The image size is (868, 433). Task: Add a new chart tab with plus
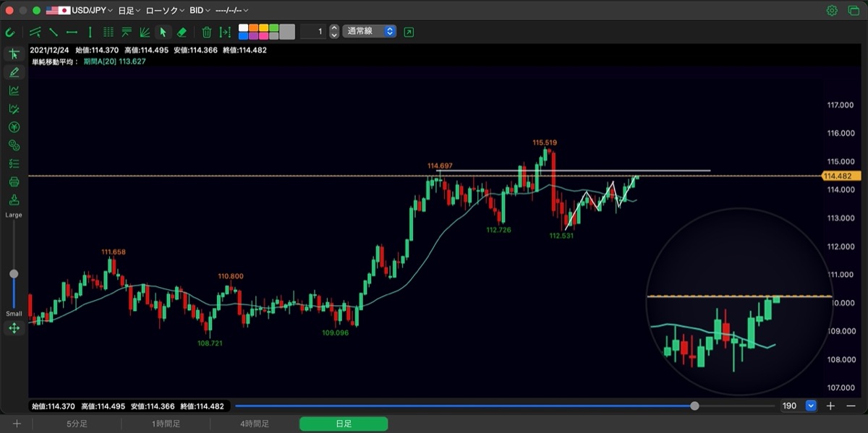17,424
